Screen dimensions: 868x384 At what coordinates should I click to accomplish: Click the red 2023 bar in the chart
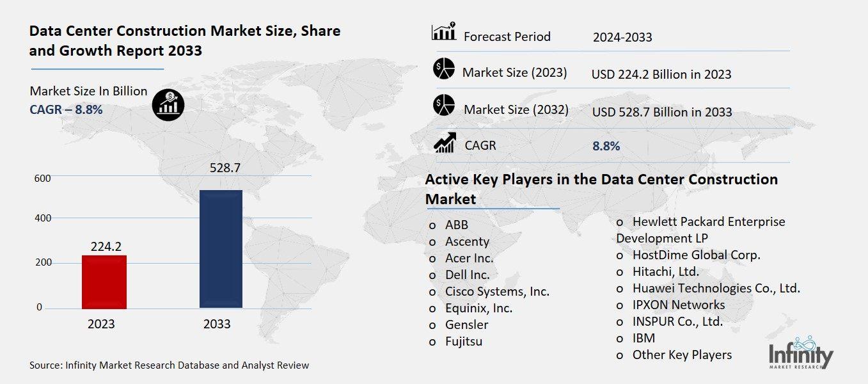[x=104, y=282]
